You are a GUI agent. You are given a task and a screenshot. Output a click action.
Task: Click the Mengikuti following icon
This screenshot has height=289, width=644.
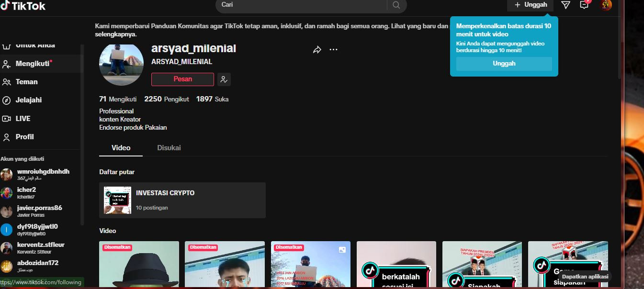[x=7, y=64]
